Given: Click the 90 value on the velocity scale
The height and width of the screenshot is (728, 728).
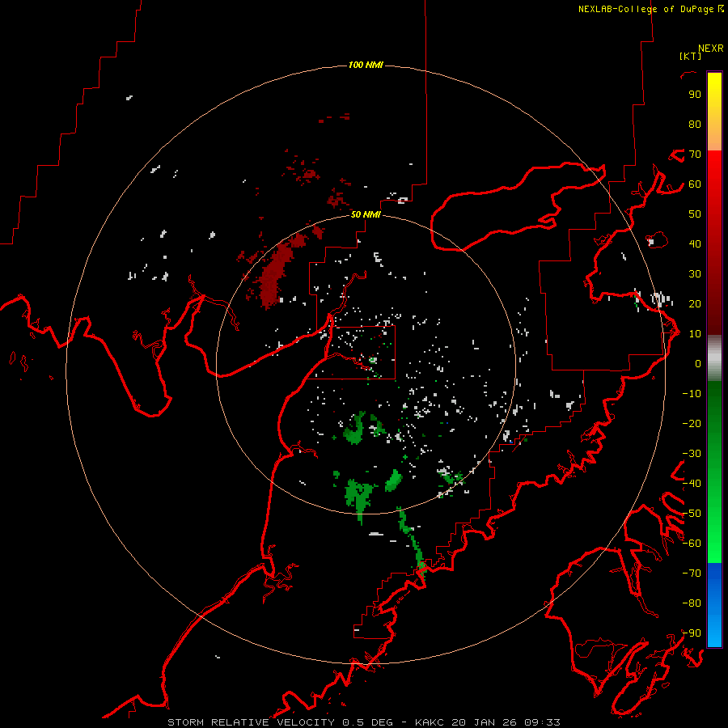Looking at the screenshot, I should click(x=695, y=95).
